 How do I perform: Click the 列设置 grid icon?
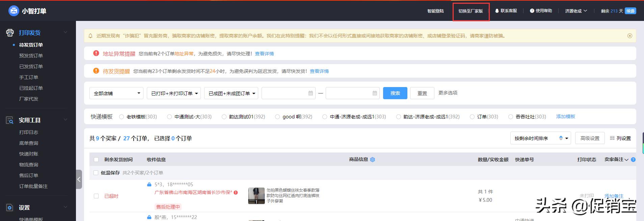pyautogui.click(x=612, y=138)
